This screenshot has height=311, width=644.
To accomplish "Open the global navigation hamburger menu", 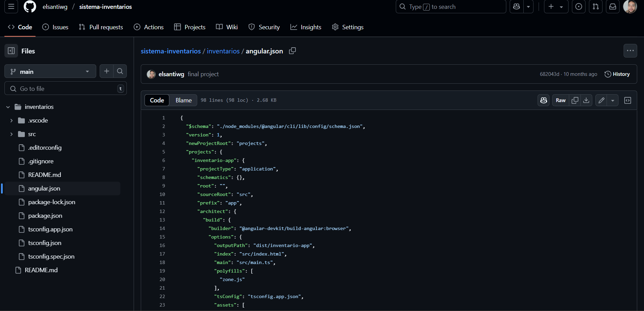I will (x=11, y=7).
